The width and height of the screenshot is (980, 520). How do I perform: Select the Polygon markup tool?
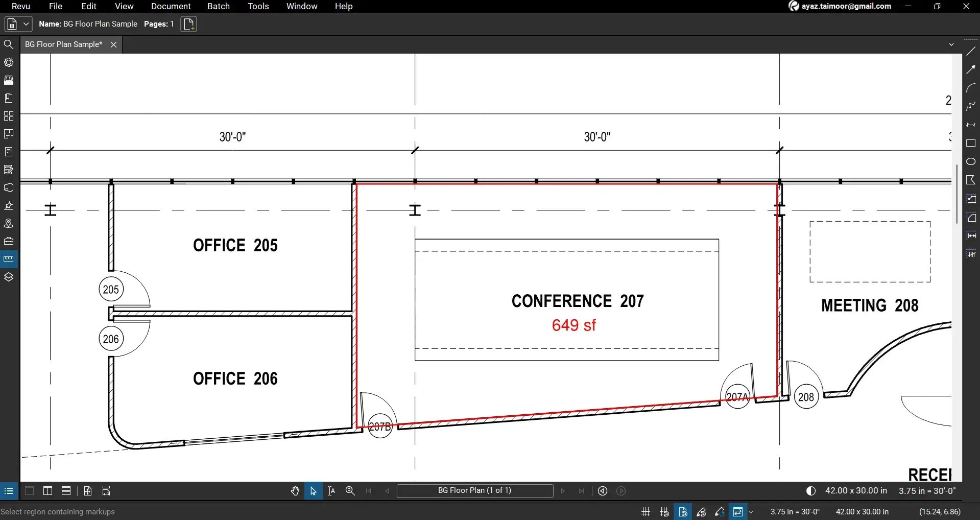pos(971,180)
